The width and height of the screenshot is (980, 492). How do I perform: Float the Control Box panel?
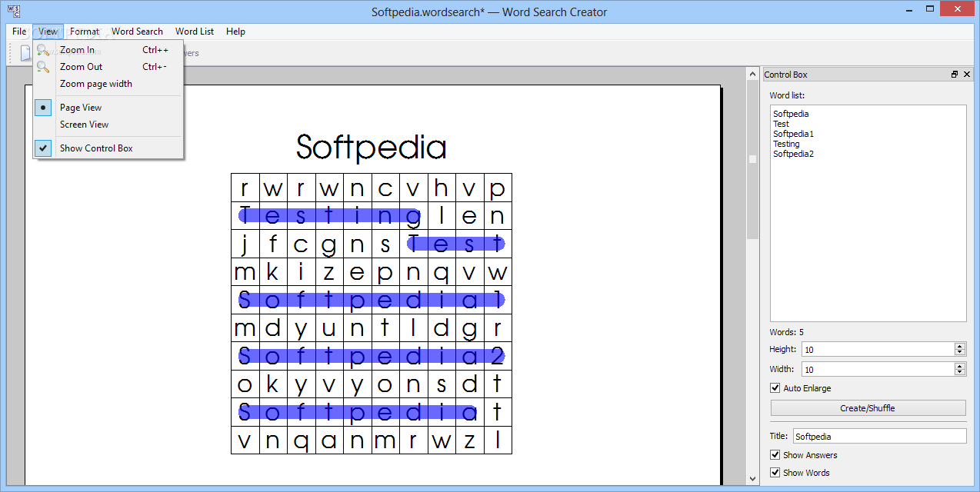[955, 75]
